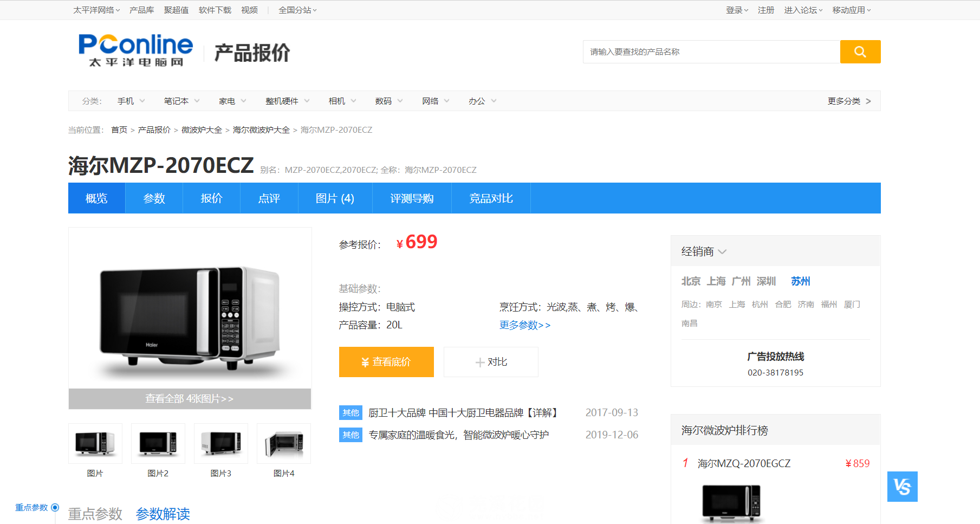Open 海尔微波炉大全 breadcrumb link
Image resolution: width=980 pixels, height=524 pixels.
pyautogui.click(x=261, y=130)
